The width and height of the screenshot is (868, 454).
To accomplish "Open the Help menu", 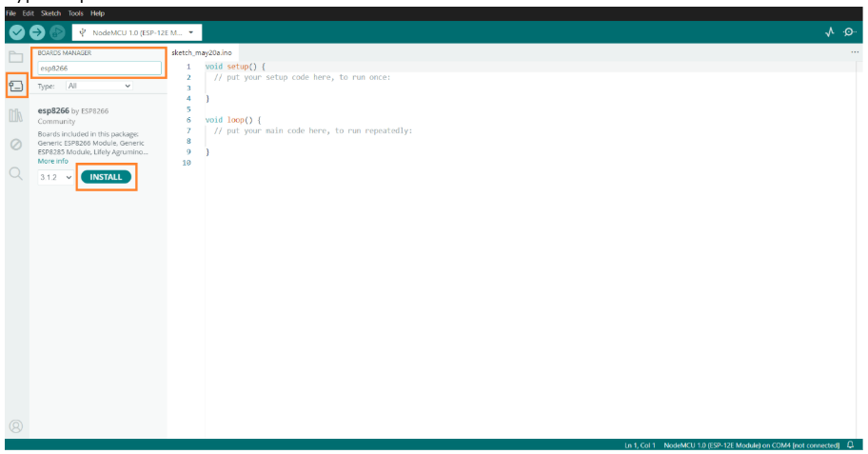I will 97,13.
